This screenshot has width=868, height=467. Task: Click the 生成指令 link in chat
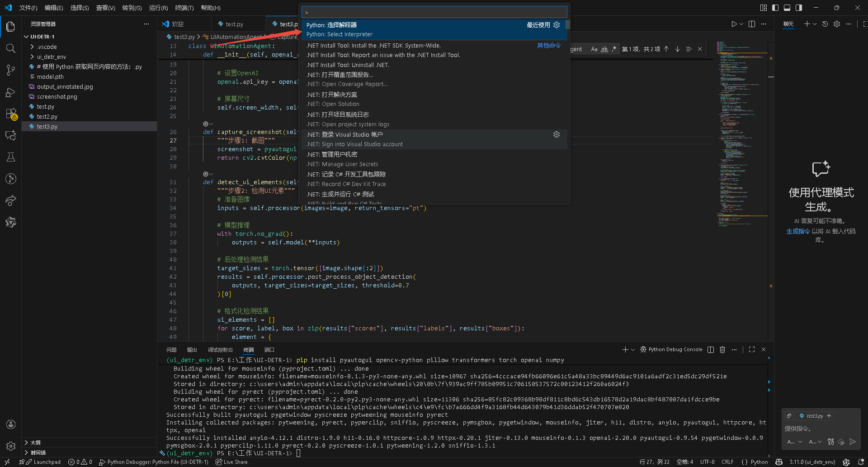click(x=798, y=231)
